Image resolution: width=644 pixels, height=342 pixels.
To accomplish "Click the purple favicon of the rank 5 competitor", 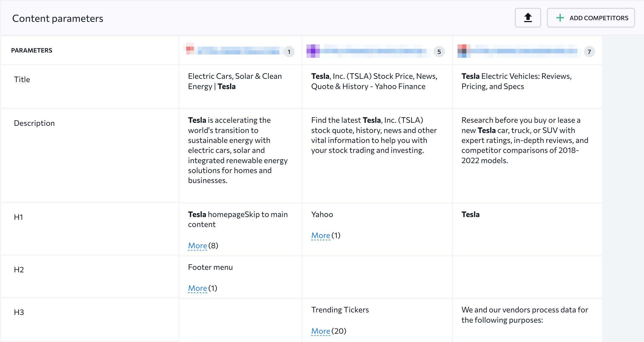I will pyautogui.click(x=313, y=51).
